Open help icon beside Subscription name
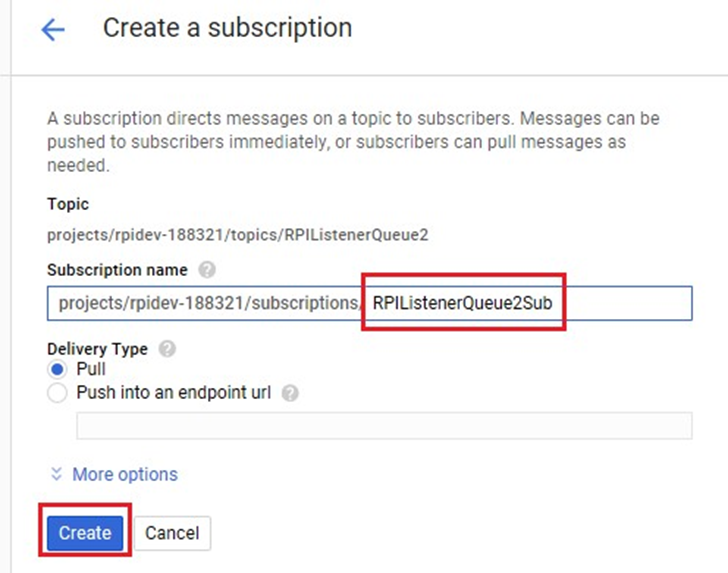The height and width of the screenshot is (573, 728). tap(207, 270)
